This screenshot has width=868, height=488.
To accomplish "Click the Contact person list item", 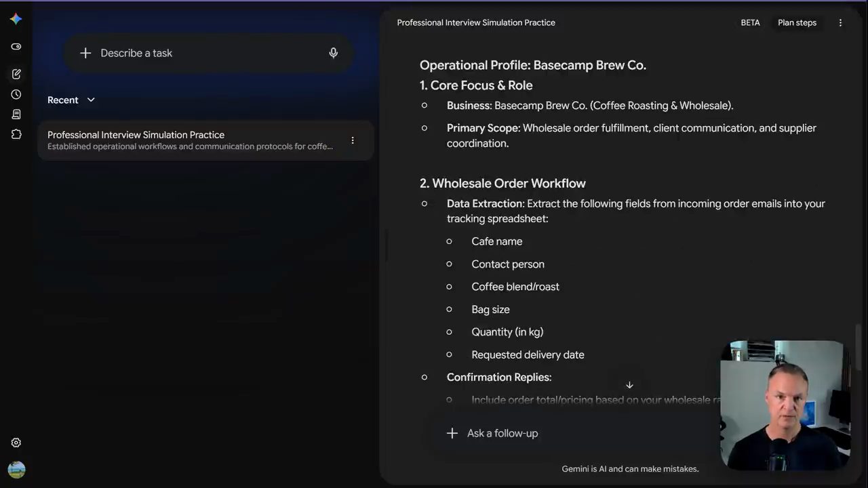I will [508, 264].
